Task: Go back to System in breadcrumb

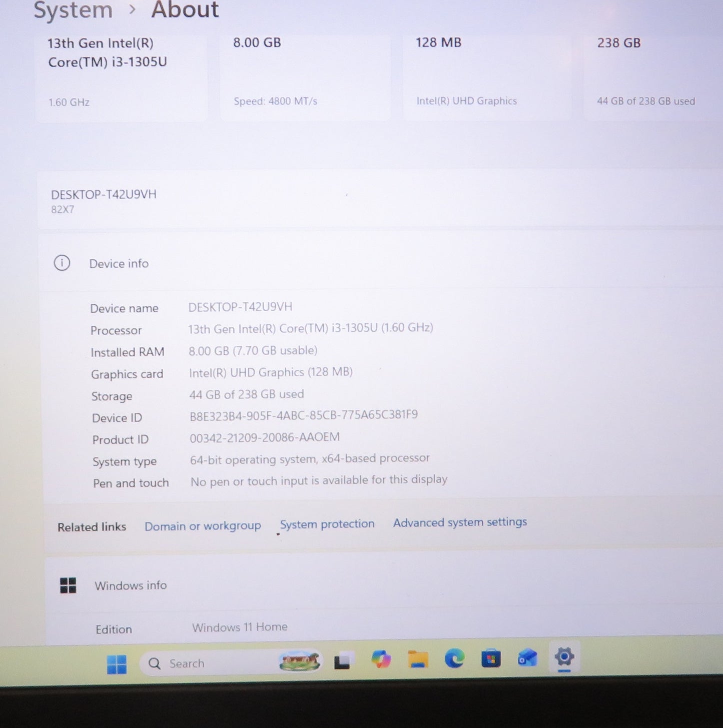Action: point(73,10)
